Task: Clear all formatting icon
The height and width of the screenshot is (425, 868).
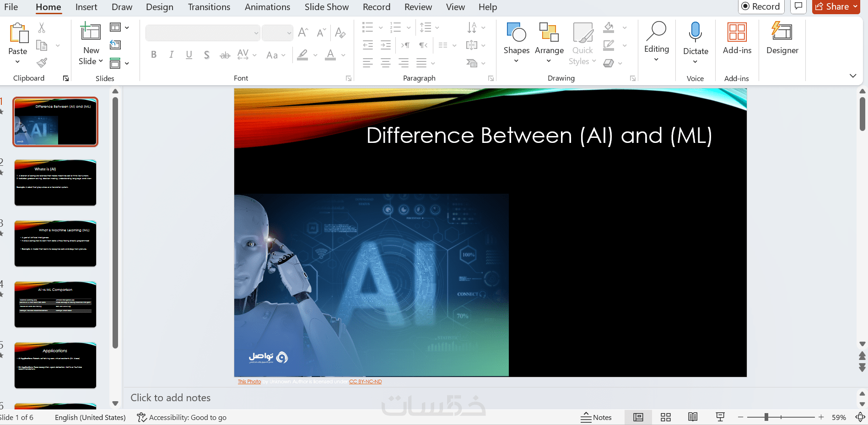Action: [x=340, y=32]
